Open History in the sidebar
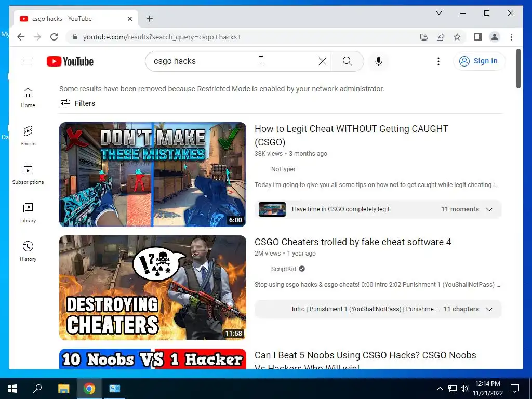 coord(28,251)
